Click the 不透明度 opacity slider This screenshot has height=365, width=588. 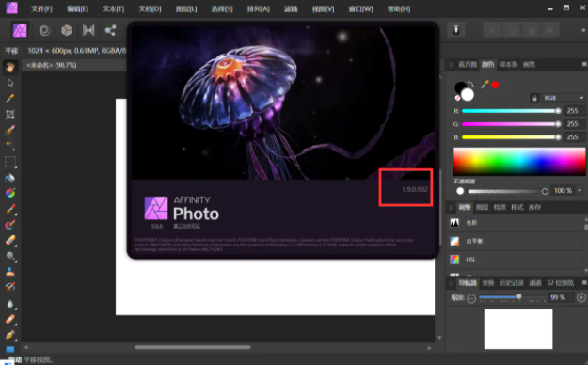point(508,191)
